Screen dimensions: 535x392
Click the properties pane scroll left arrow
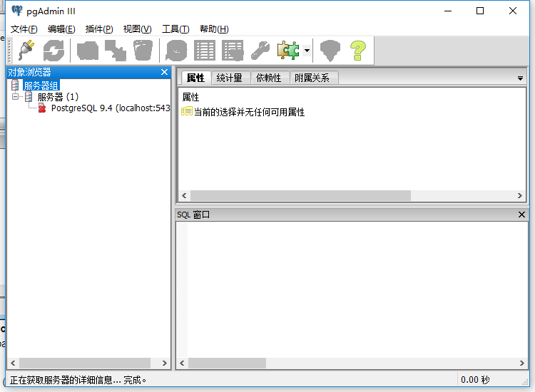(x=184, y=195)
